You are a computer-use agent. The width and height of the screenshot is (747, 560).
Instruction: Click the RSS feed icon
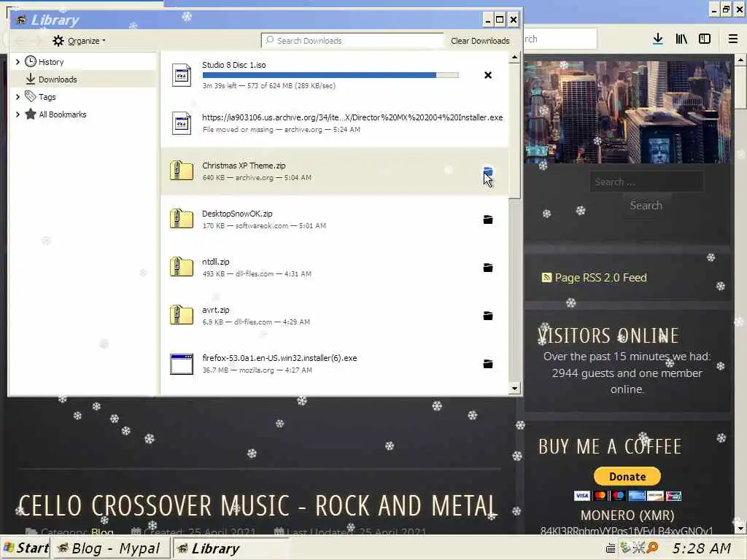(x=546, y=278)
